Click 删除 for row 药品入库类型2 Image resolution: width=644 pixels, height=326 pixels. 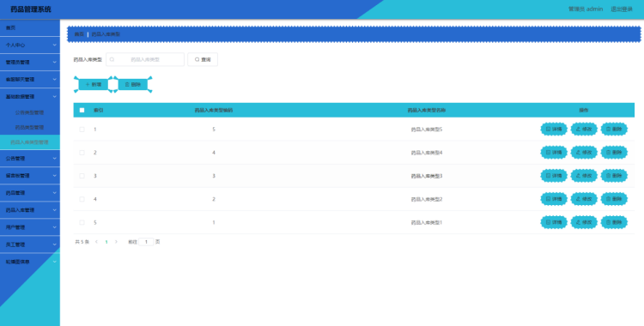615,199
